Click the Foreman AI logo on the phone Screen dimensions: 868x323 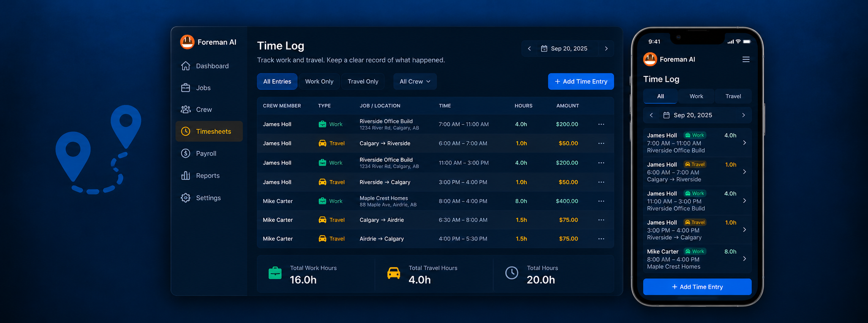[x=650, y=59]
